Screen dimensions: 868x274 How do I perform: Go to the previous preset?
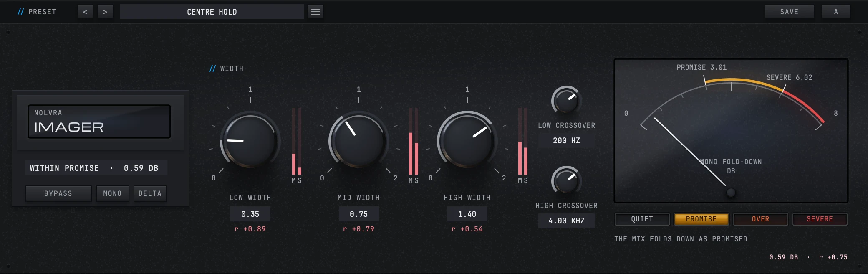pyautogui.click(x=85, y=12)
